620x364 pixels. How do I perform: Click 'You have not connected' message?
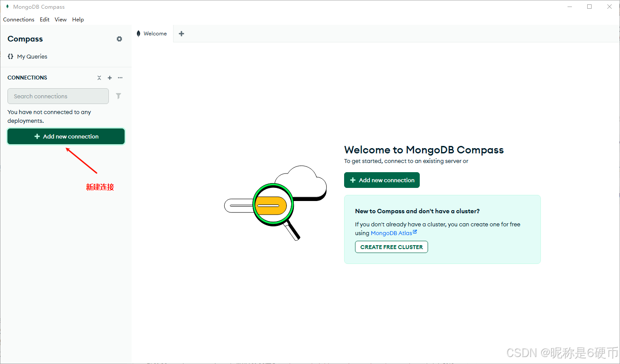[49, 116]
